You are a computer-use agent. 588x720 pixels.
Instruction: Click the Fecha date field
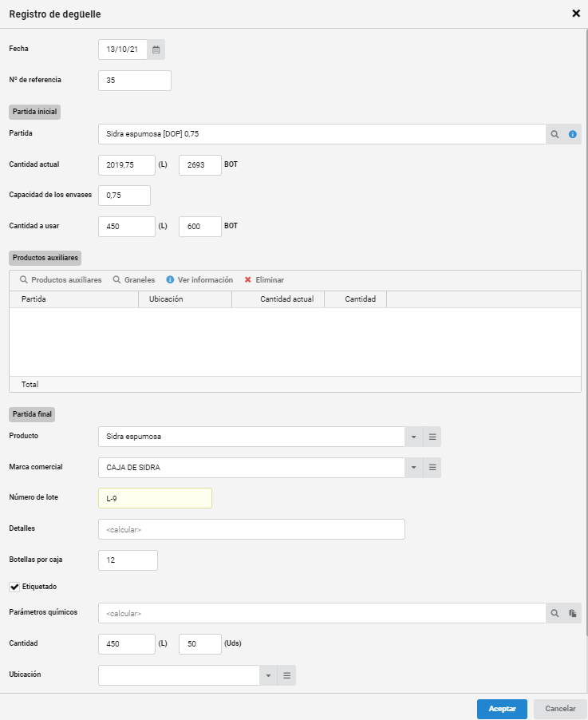tap(123, 49)
